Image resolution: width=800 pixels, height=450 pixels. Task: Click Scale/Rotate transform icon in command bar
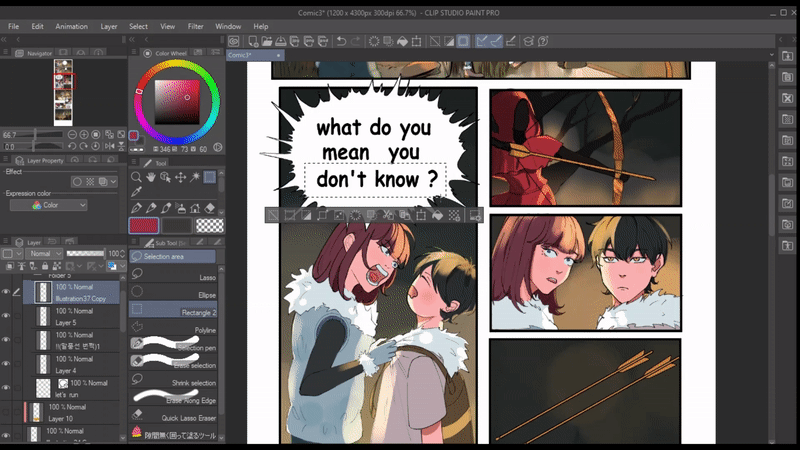(416, 41)
